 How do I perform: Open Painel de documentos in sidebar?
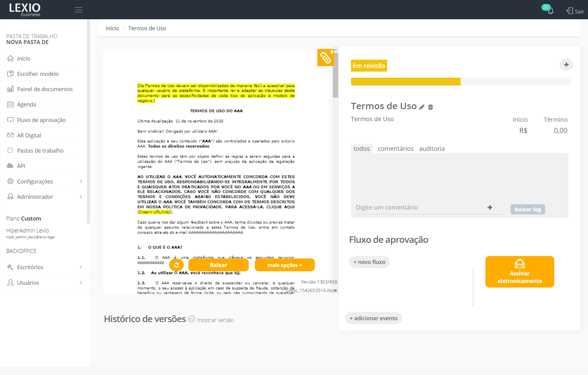[45, 89]
